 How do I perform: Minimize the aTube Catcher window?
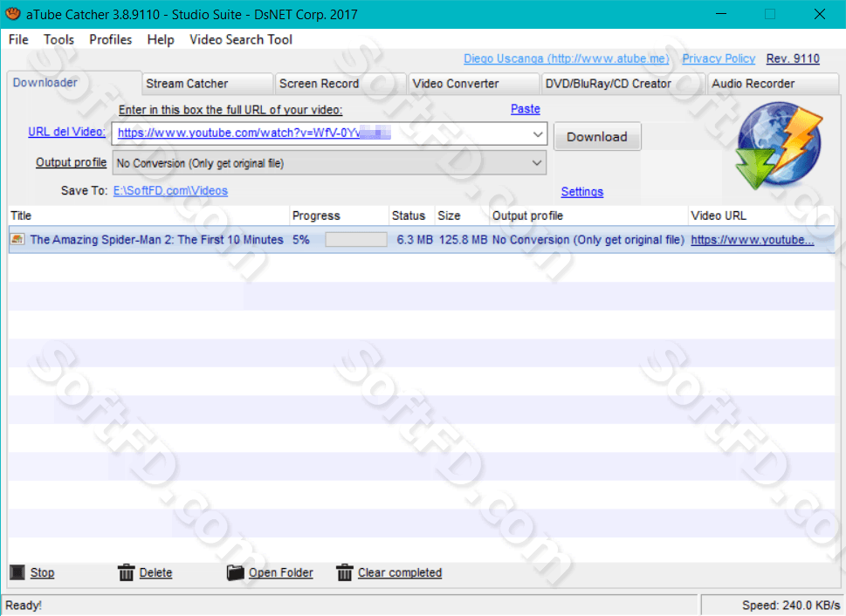[x=721, y=14]
